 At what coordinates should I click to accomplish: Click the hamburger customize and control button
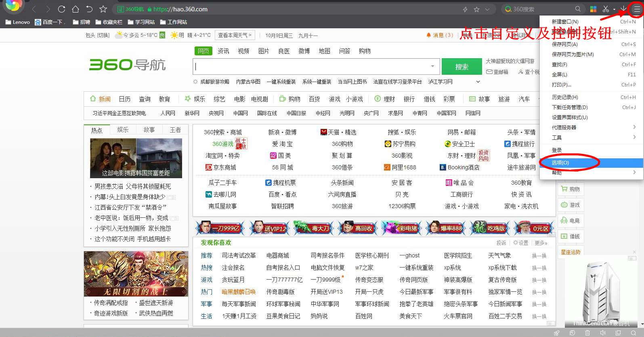click(637, 9)
